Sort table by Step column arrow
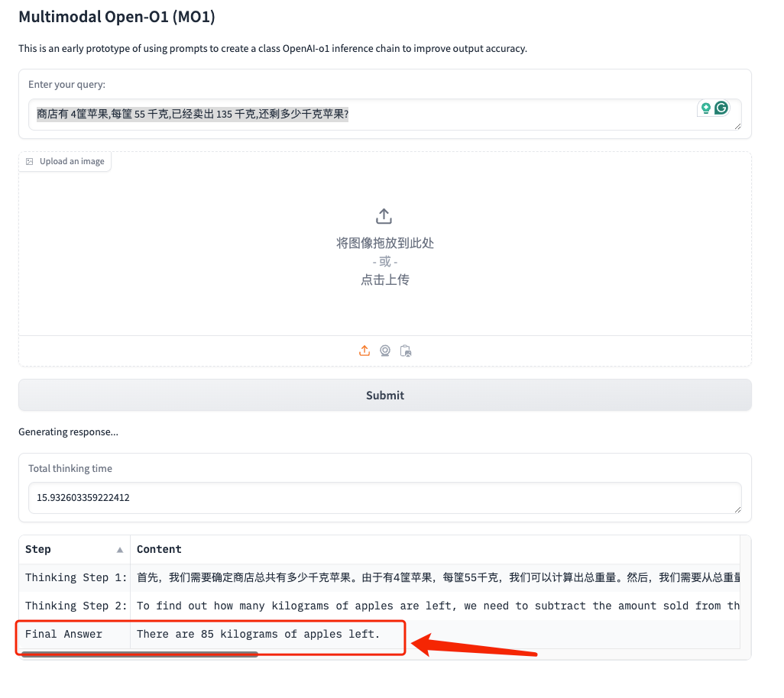The height and width of the screenshot is (698, 784). [x=120, y=550]
